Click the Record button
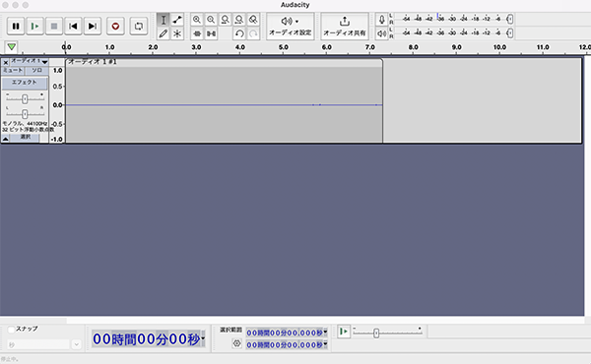The height and width of the screenshot is (364, 591). (115, 26)
